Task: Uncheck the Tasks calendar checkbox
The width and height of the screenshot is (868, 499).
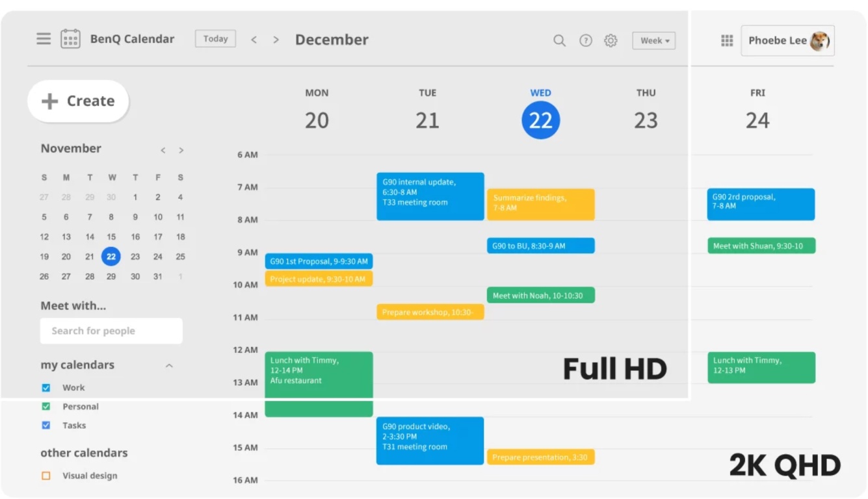Action: click(x=46, y=426)
